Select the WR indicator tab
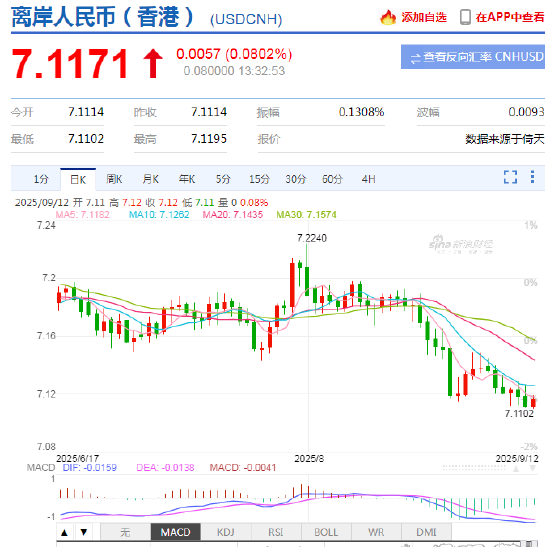This screenshot has height=547, width=550. [376, 532]
